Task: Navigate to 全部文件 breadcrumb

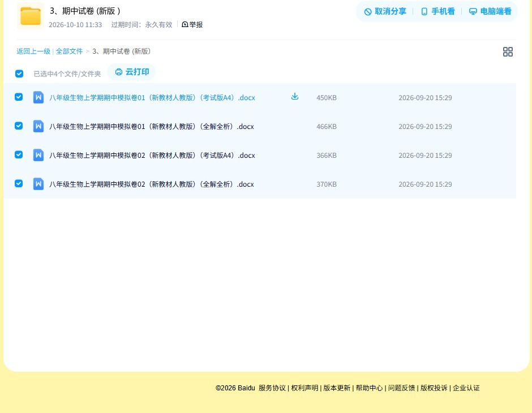Action: pos(69,51)
